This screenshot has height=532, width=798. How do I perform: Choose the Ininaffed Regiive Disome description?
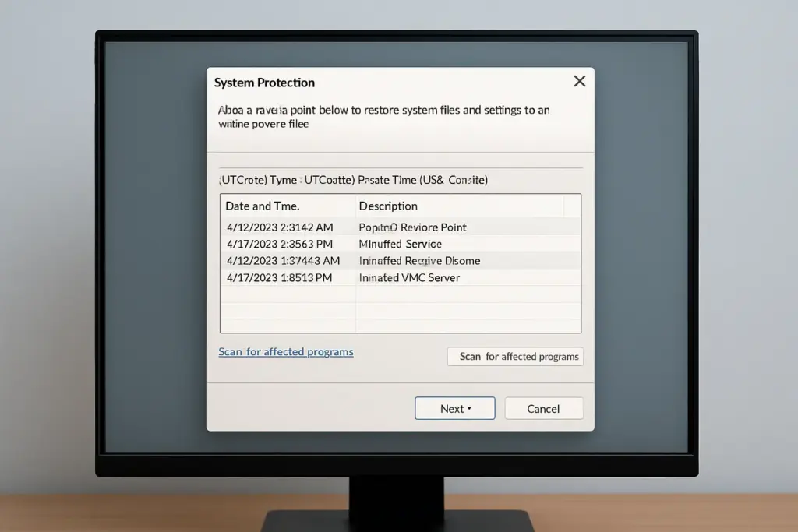click(419, 261)
